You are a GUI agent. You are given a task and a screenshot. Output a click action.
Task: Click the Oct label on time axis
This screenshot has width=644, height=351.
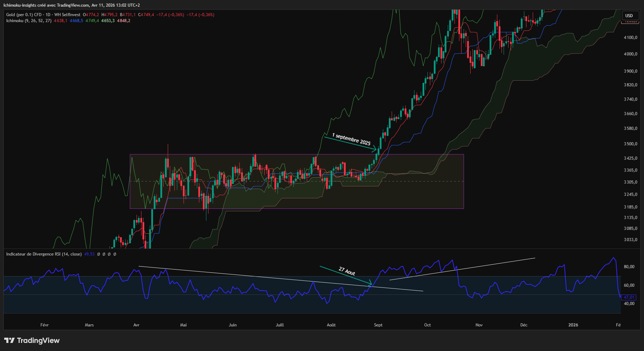(427, 325)
